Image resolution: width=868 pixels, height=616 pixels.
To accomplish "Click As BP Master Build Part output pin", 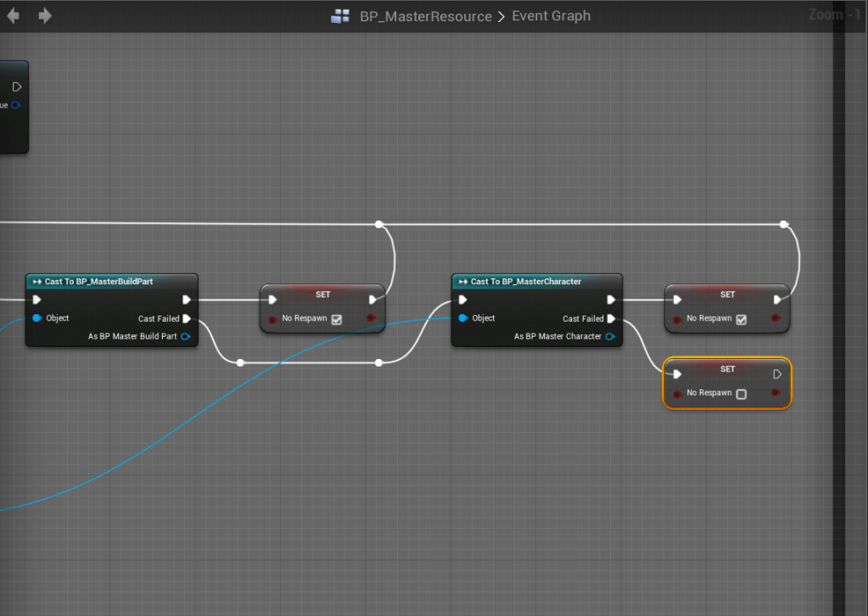I will coord(185,337).
